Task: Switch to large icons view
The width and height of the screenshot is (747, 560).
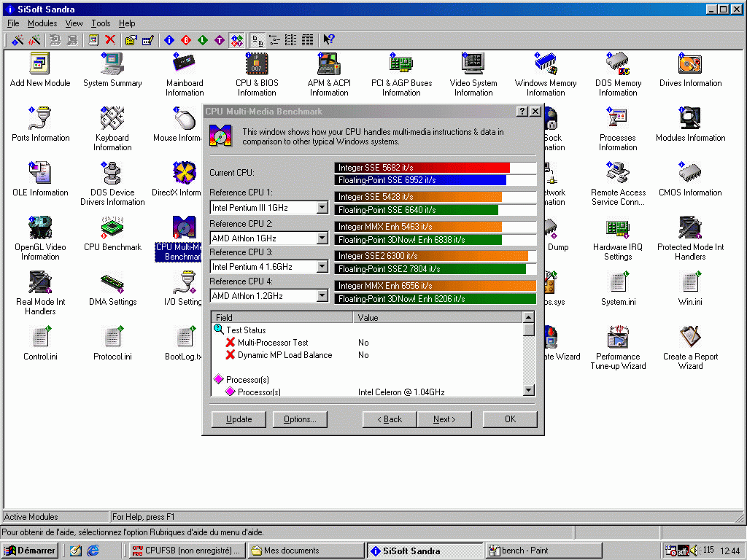Action: coord(258,40)
